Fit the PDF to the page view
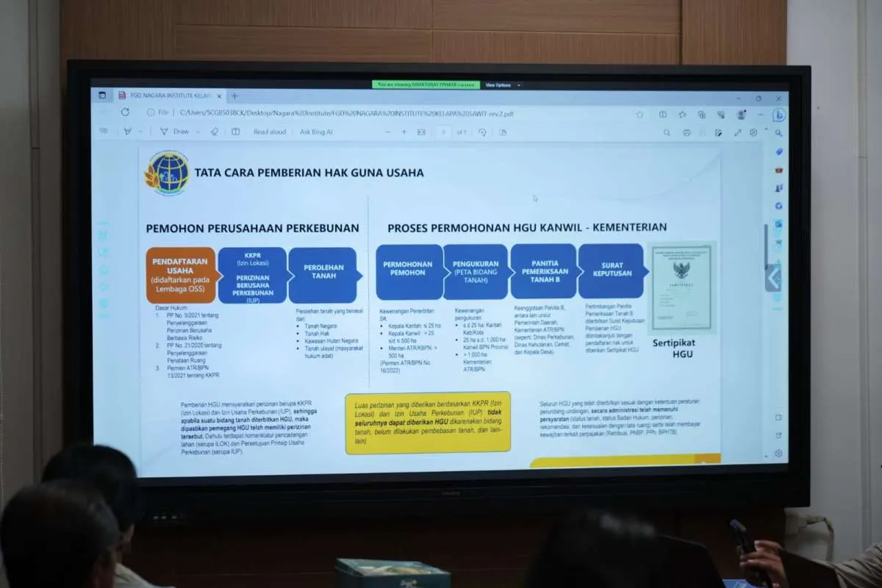 pos(420,131)
